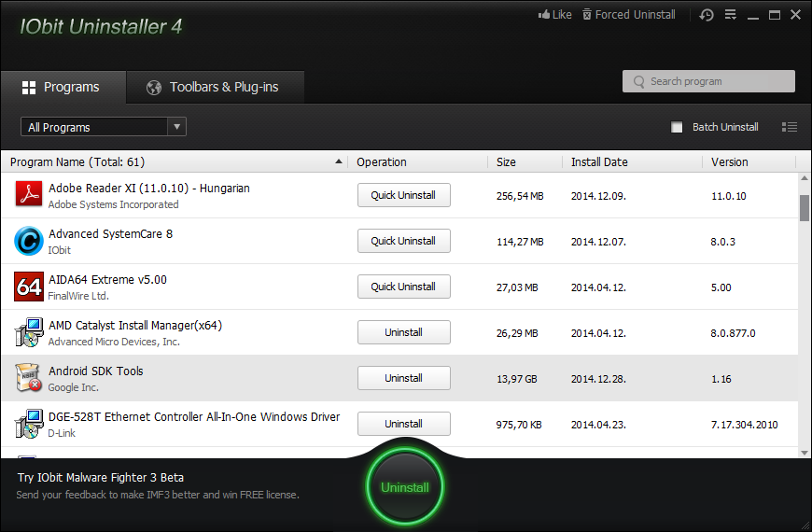Open the Try IObit Malware Fighter 3 Beta link
This screenshot has width=812, height=532.
click(101, 478)
